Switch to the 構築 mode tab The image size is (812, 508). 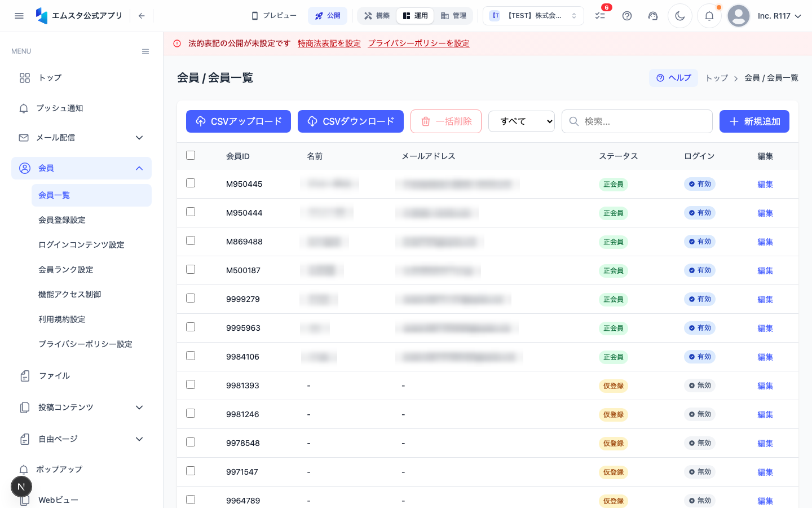[377, 16]
